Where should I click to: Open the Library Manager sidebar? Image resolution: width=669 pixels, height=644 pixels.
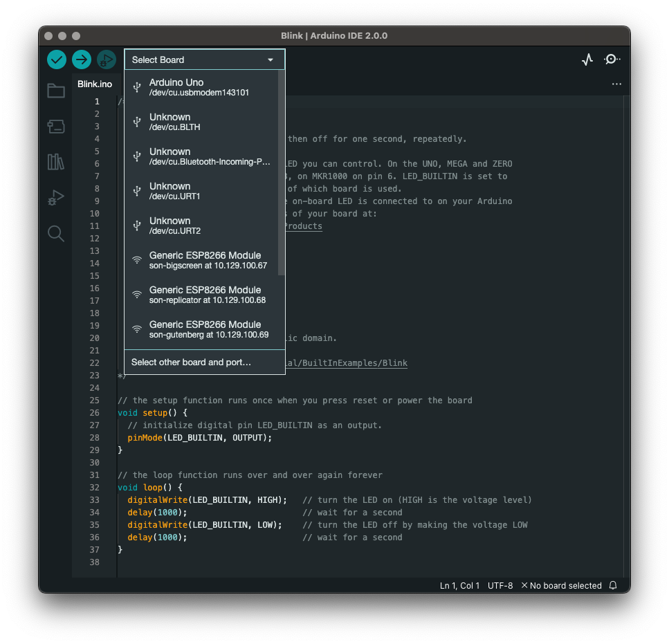tap(56, 162)
